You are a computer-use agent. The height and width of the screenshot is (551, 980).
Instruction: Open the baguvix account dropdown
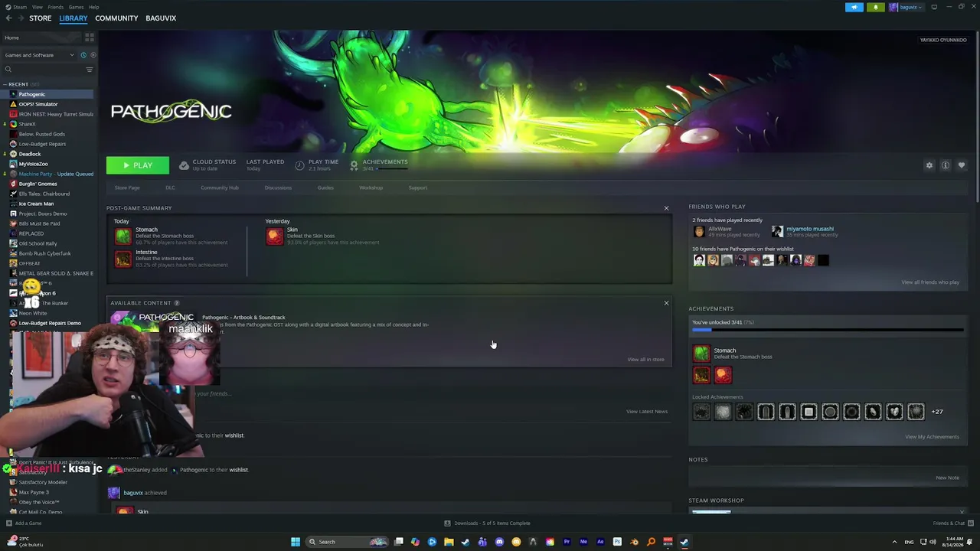pos(908,7)
